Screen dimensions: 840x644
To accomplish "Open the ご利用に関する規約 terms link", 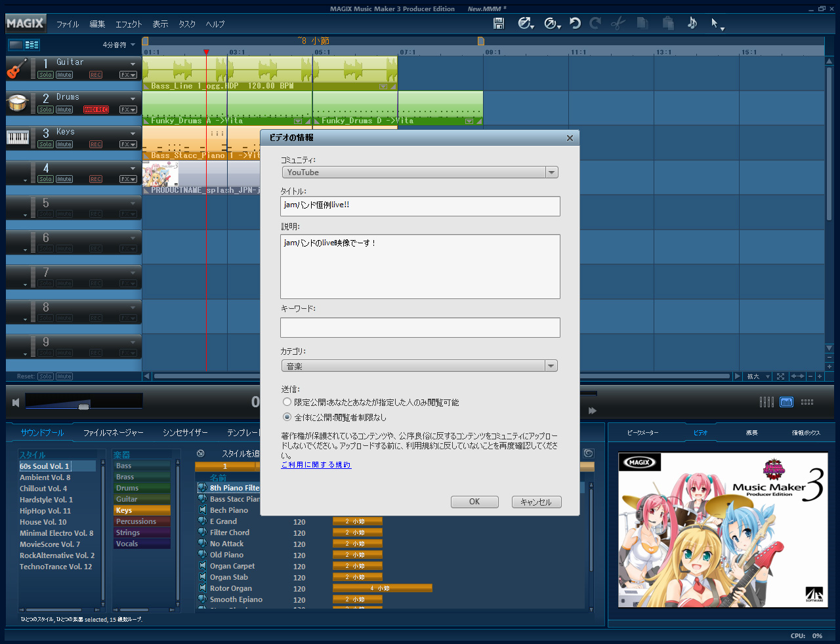I will tap(316, 465).
